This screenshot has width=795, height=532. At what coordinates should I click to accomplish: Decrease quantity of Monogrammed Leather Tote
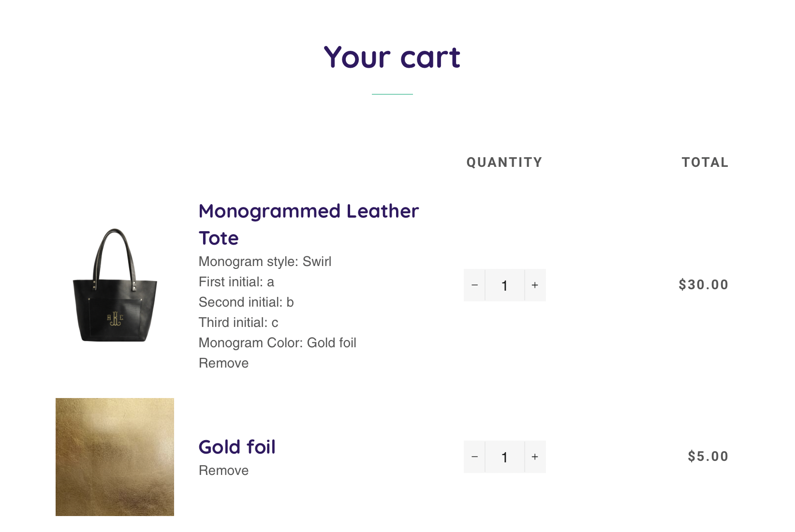(x=474, y=285)
